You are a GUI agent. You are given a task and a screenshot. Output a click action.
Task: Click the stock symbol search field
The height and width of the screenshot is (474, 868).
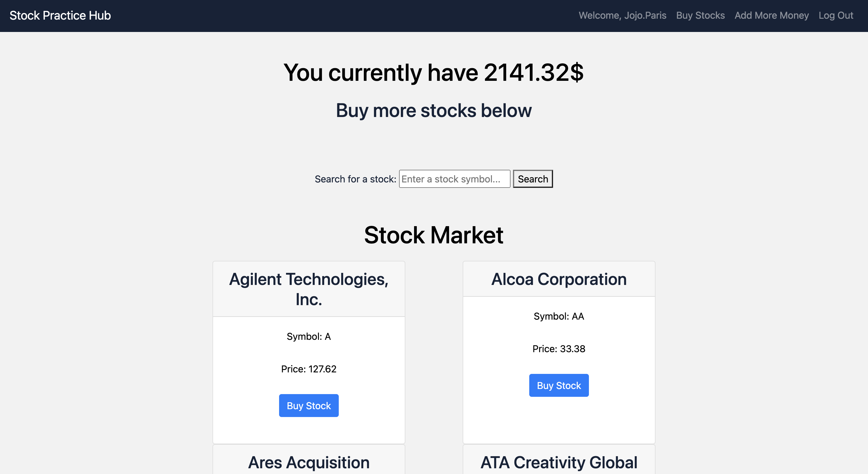click(454, 179)
